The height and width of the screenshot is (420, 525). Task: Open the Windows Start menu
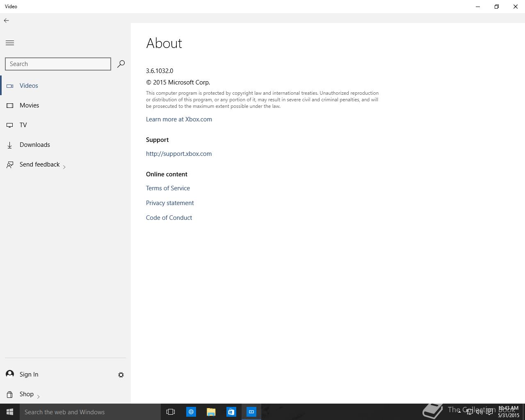coord(10,412)
